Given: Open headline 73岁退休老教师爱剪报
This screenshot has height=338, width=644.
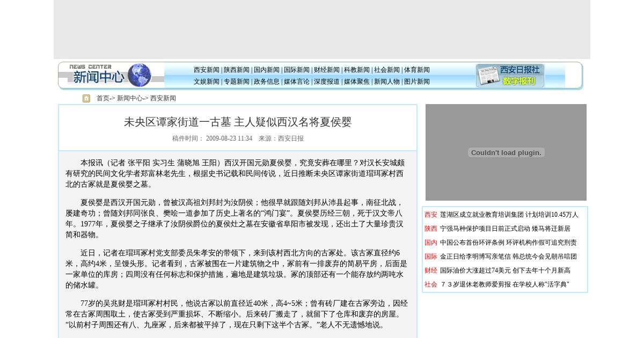Looking at the screenshot, I should point(504,284).
